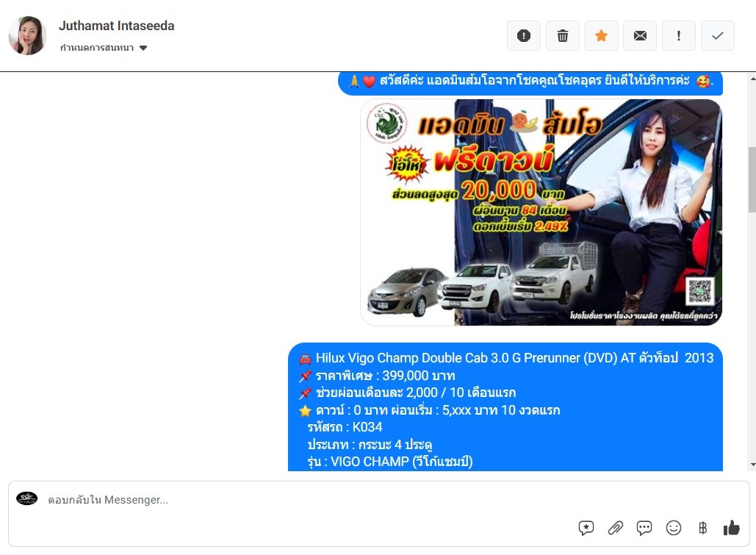The image size is (756, 555).
Task: Click the ประเภท : กระบะ 4 ประตู line
Action: coord(370,445)
